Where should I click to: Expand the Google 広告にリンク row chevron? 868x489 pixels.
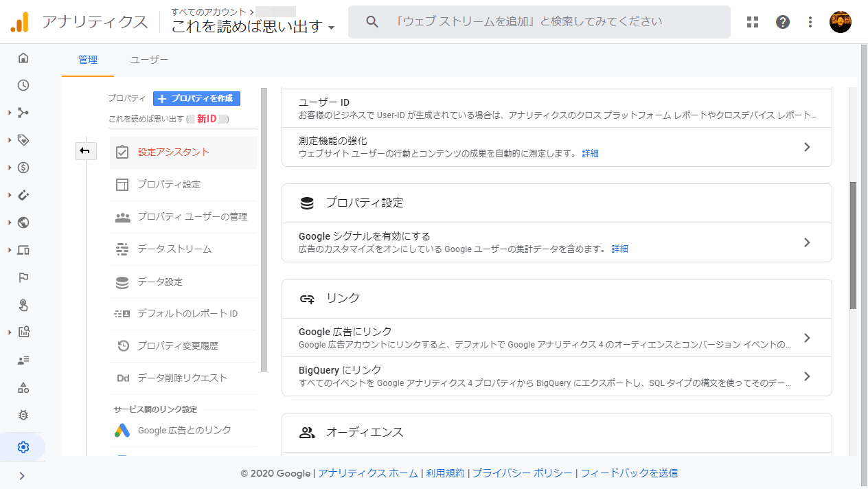click(807, 338)
